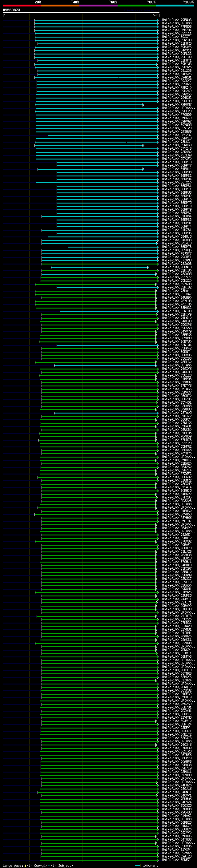Click hit label UniRef100_Q65HM3
Screen dimensions: 197x868
tap(177, 338)
